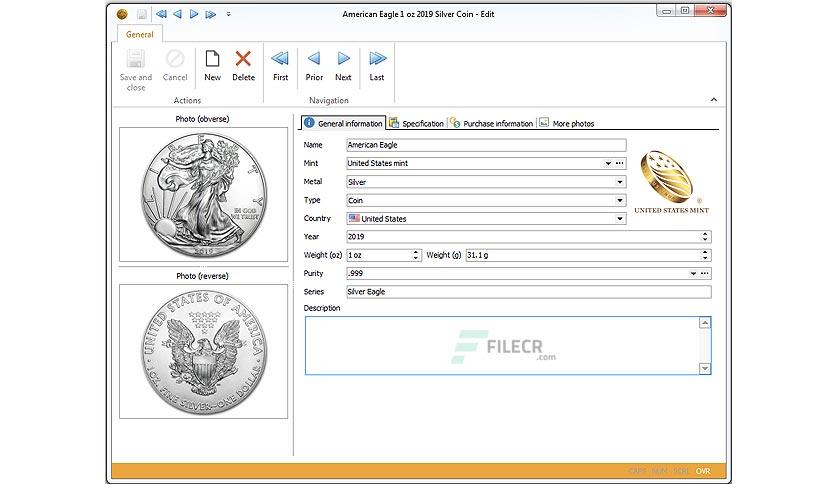This screenshot has width=836, height=484.
Task: Click the Description scrollbar up arrow
Action: tap(705, 323)
